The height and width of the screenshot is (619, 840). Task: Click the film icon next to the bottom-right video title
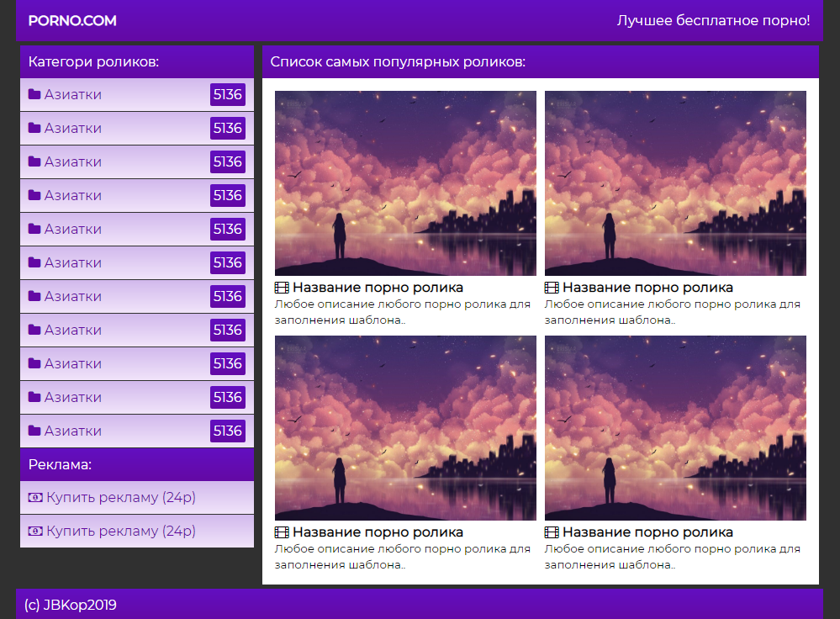pos(552,532)
